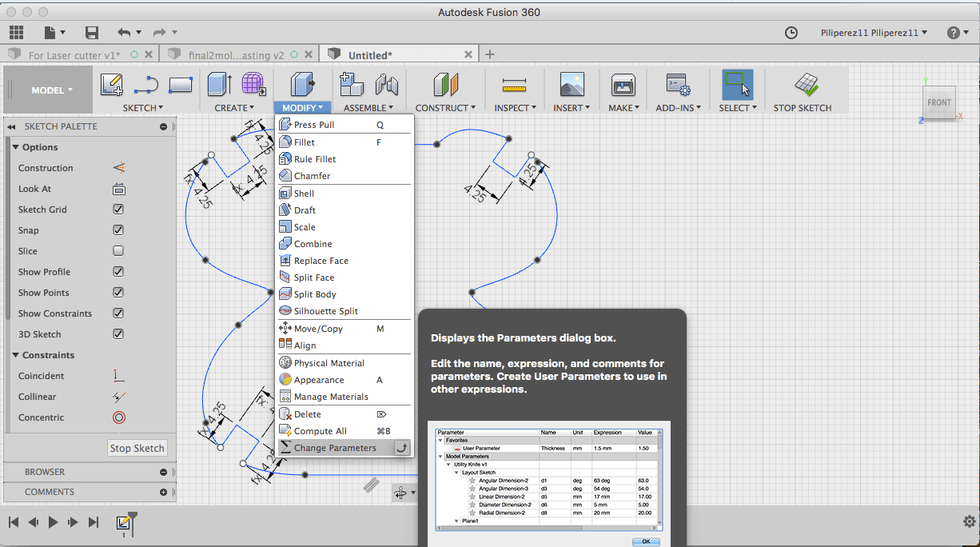Uncheck the Show Constraints checkbox
This screenshot has height=547, width=980.
click(118, 313)
